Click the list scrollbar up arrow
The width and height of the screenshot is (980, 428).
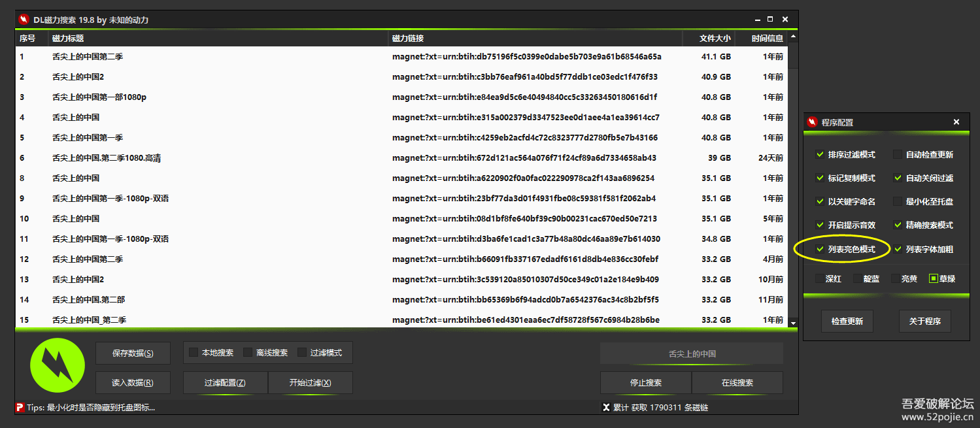point(793,37)
